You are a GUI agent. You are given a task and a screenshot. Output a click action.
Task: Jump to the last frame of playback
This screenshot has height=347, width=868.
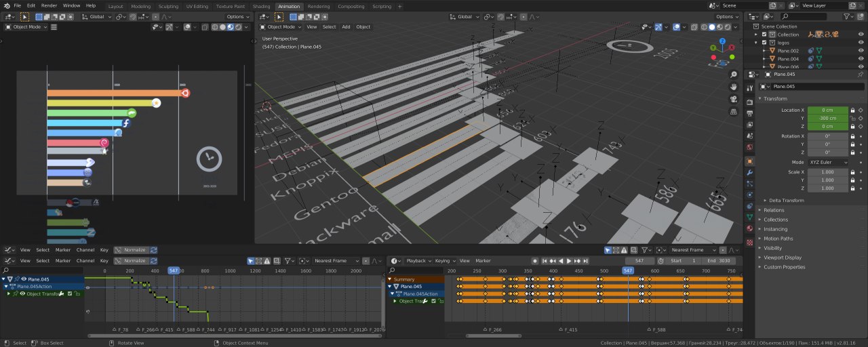pos(585,260)
